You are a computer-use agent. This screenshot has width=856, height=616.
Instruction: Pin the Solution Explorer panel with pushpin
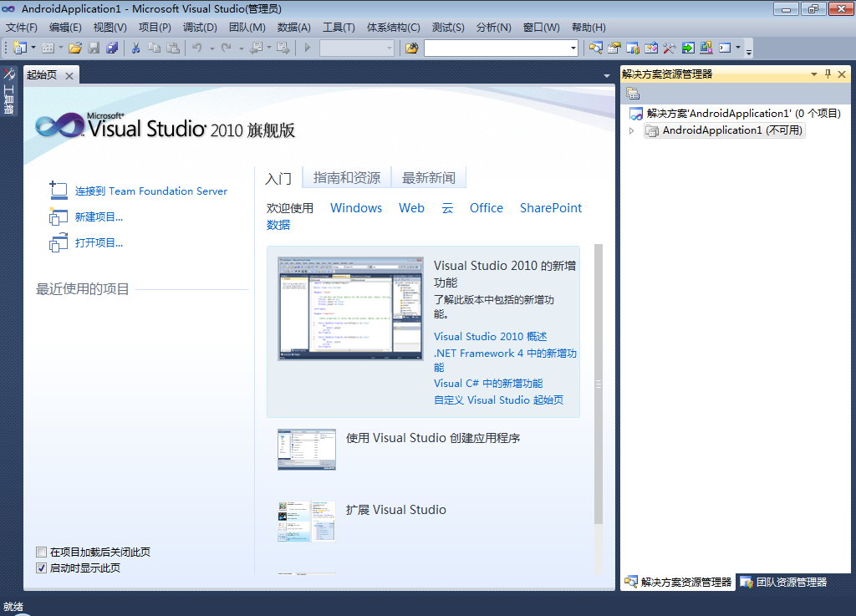[x=828, y=74]
